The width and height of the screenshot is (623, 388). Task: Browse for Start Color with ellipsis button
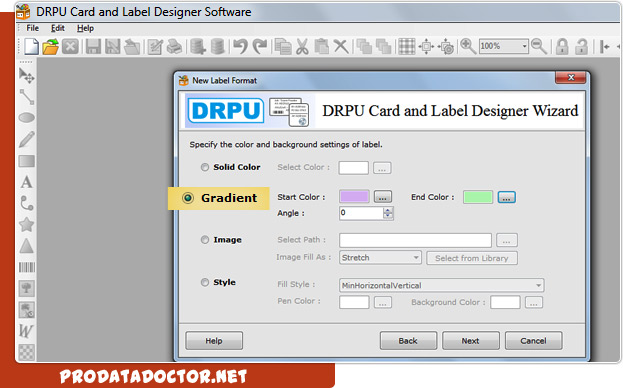click(x=383, y=197)
